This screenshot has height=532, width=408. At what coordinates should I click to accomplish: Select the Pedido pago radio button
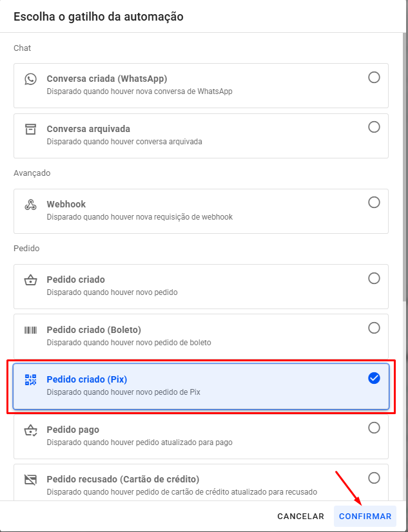click(x=374, y=428)
